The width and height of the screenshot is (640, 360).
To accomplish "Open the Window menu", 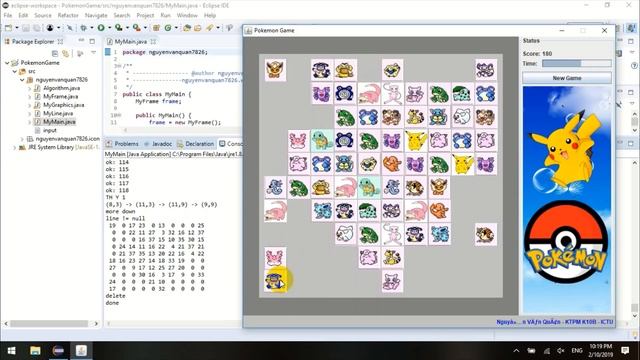I will pyautogui.click(x=187, y=15).
